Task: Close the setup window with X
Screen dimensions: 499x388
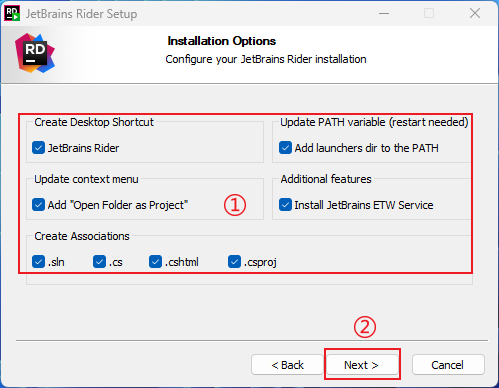Action: [475, 13]
